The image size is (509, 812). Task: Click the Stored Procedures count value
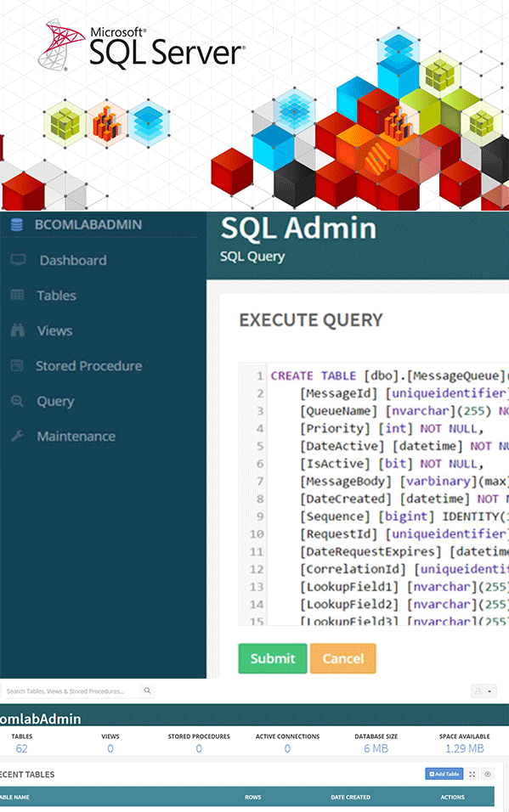(199, 748)
